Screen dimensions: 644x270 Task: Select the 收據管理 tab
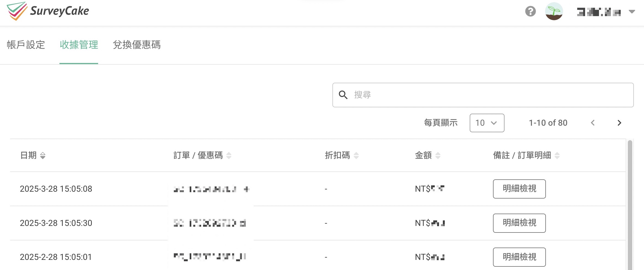pos(79,45)
